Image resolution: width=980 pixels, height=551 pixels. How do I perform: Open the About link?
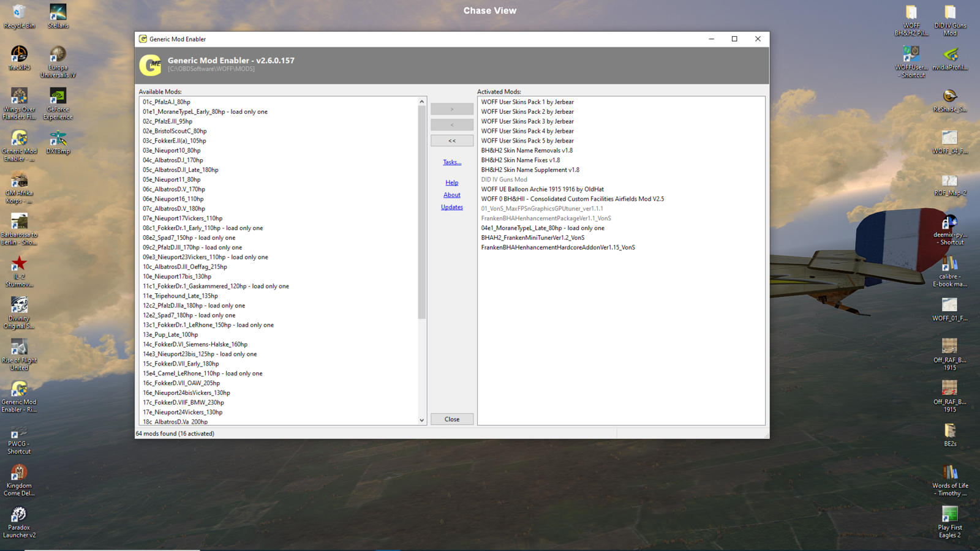coord(452,195)
